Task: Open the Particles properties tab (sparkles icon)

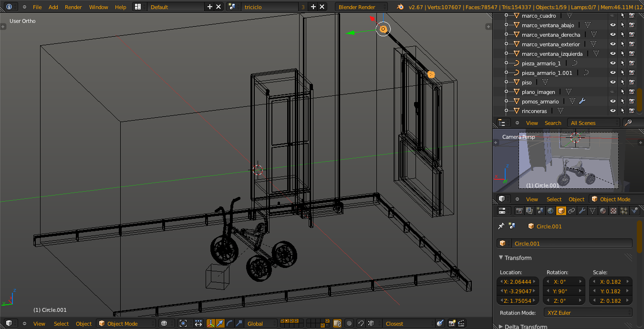Action: click(624, 211)
